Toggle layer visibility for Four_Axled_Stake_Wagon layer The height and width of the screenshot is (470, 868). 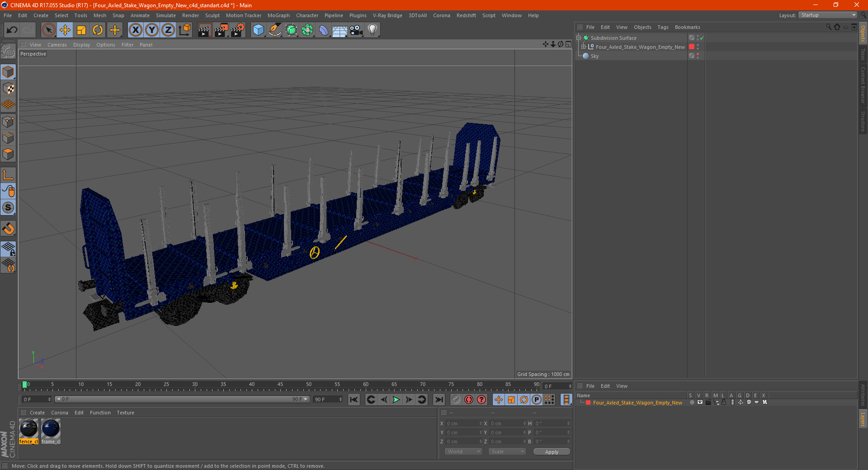click(x=700, y=402)
